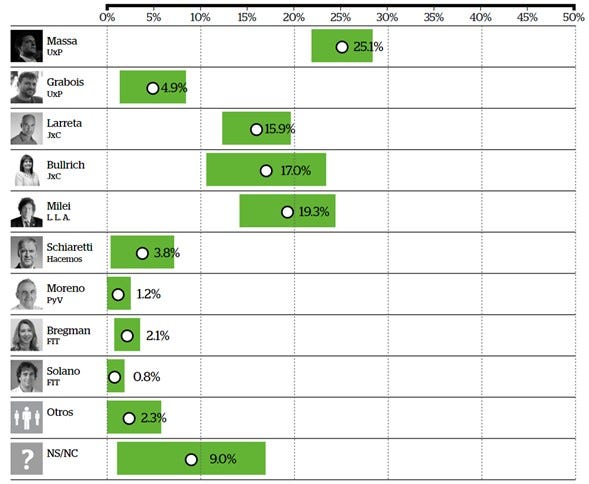Click the NS/NC question mark icon
This screenshot has width=589, height=484.
pos(27,459)
